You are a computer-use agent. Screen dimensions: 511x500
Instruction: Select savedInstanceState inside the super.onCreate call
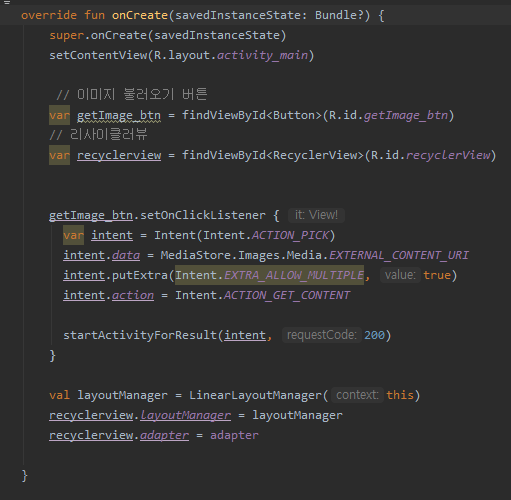[217, 35]
